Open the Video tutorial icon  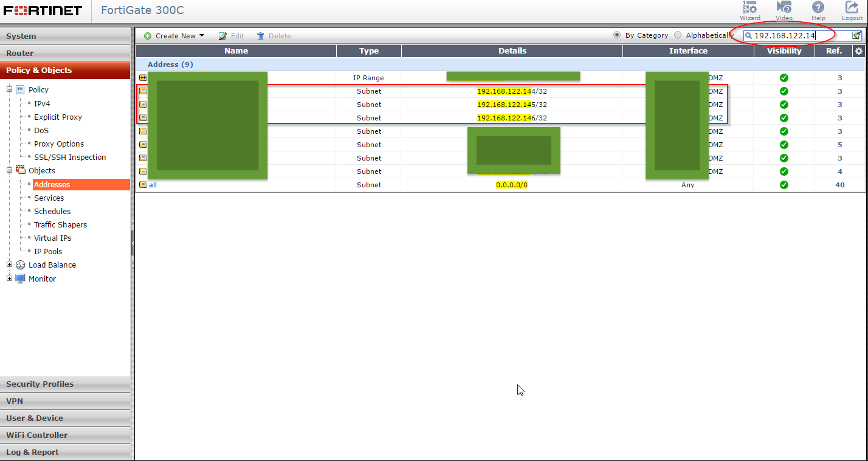click(x=784, y=7)
